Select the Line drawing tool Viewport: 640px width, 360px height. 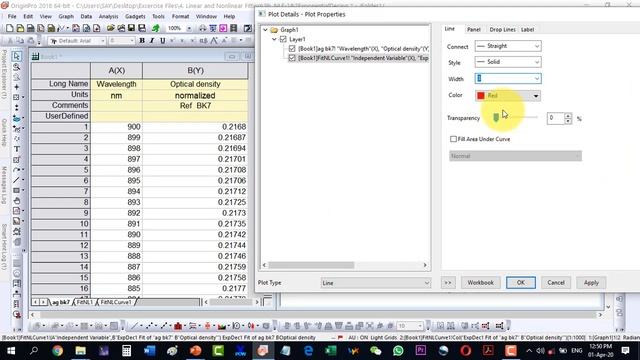(x=16, y=180)
